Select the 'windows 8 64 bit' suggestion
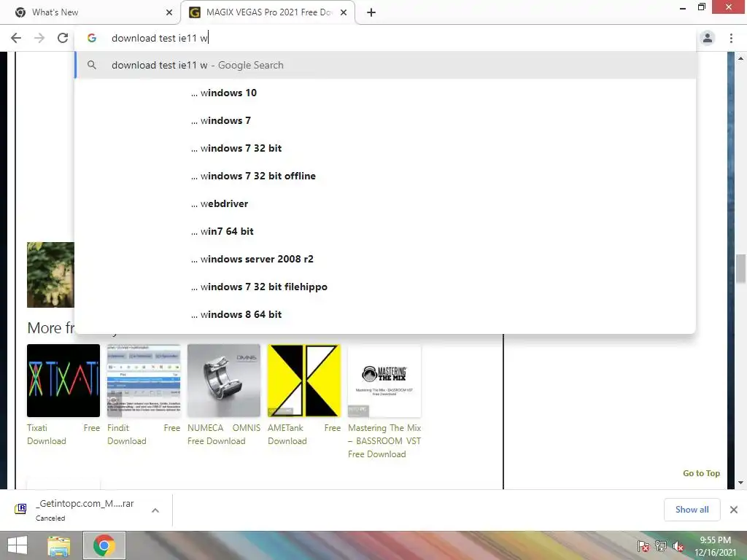The width and height of the screenshot is (747, 560). [385, 314]
